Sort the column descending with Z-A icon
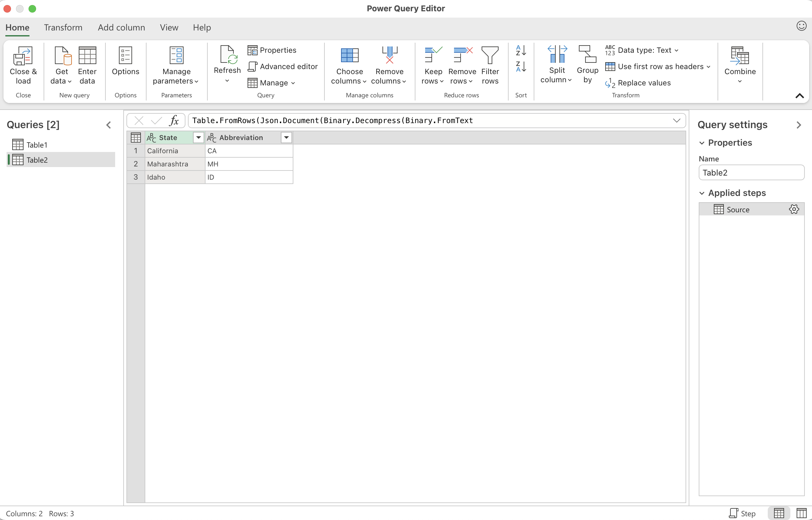Viewport: 812px width, 520px height. tap(521, 67)
